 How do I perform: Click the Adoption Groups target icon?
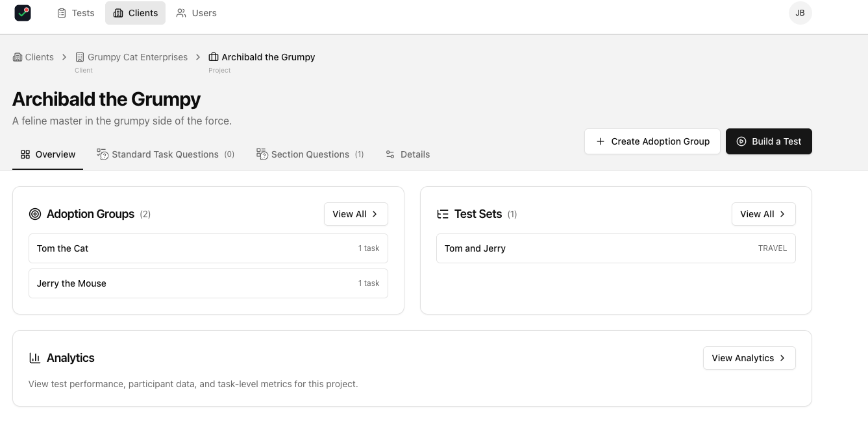tap(35, 214)
